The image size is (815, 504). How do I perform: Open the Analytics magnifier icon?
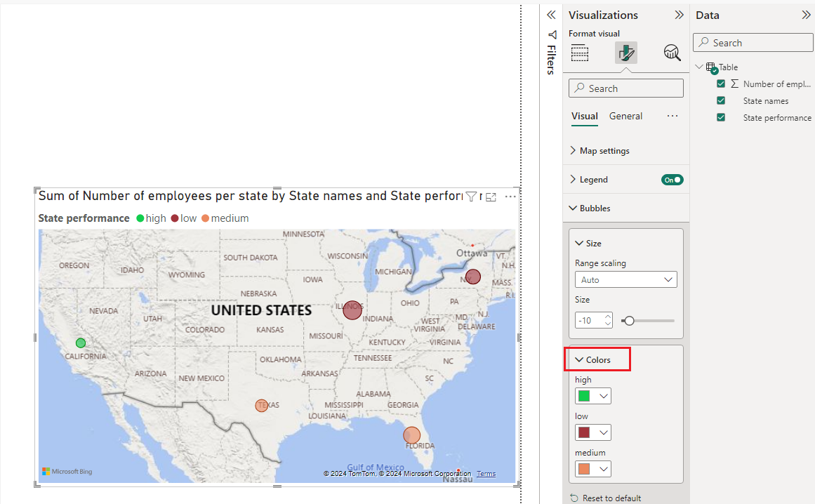pyautogui.click(x=672, y=53)
